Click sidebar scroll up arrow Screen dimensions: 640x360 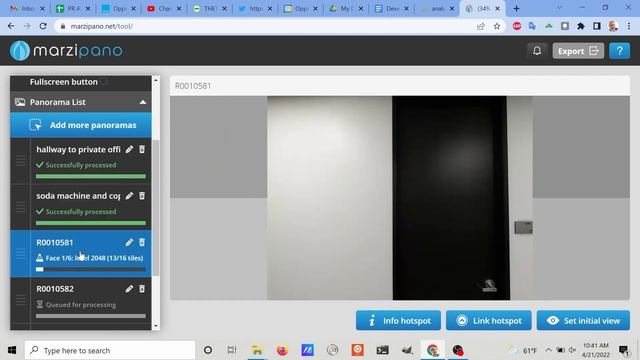point(156,80)
